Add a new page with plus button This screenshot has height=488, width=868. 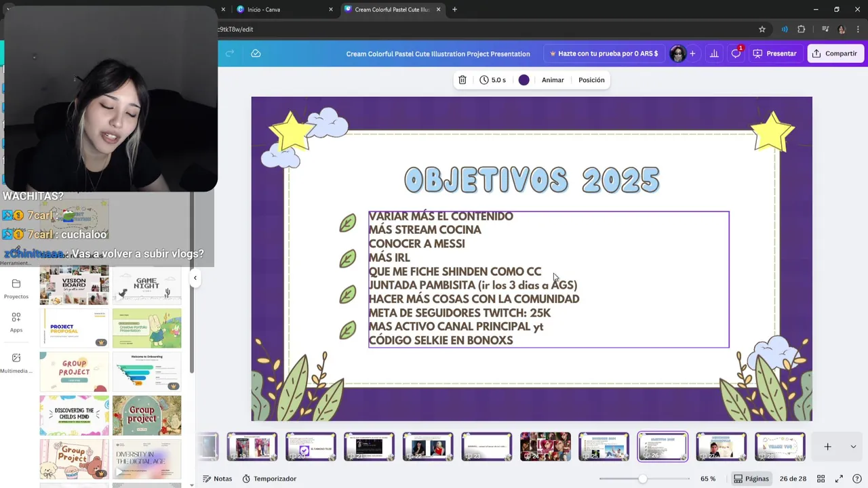827,447
